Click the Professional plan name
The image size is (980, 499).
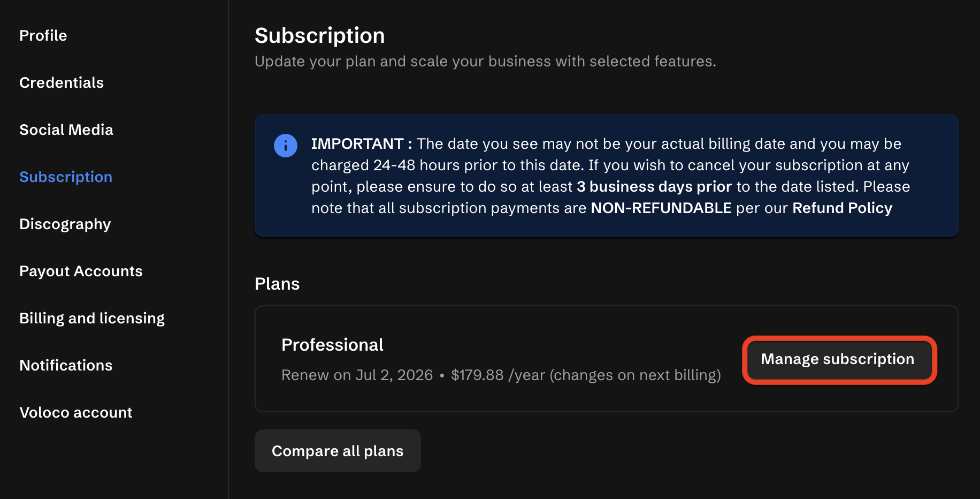pos(332,345)
